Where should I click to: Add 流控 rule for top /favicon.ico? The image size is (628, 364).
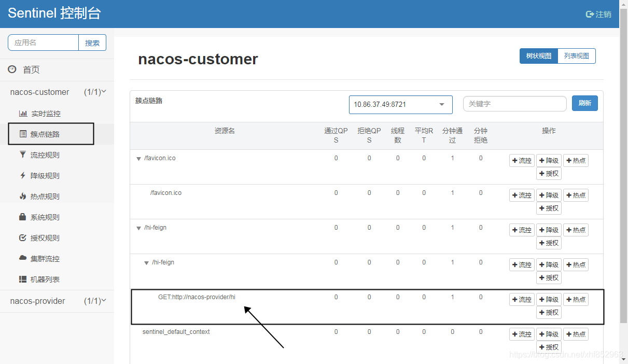pyautogui.click(x=522, y=161)
